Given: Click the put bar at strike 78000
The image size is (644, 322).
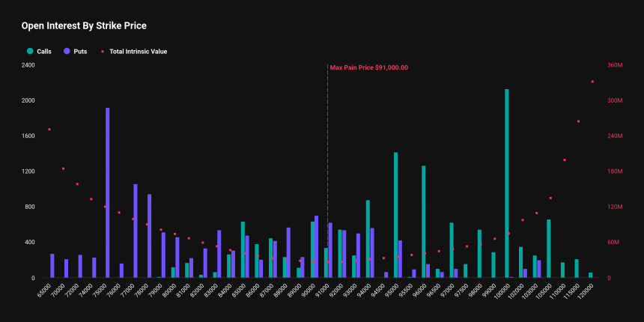Looking at the screenshot, I should pyautogui.click(x=150, y=236).
